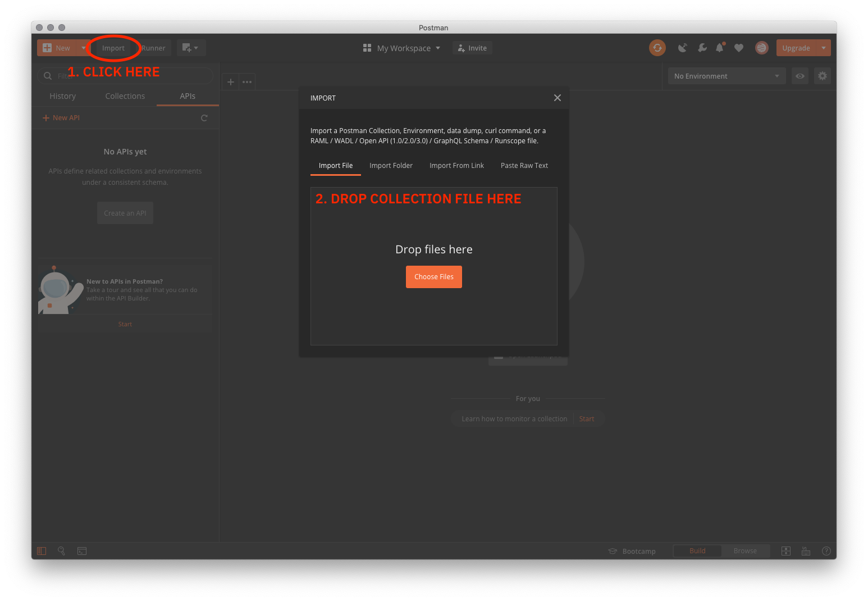This screenshot has width=868, height=601.
Task: Switch to Build mode
Action: tap(697, 551)
